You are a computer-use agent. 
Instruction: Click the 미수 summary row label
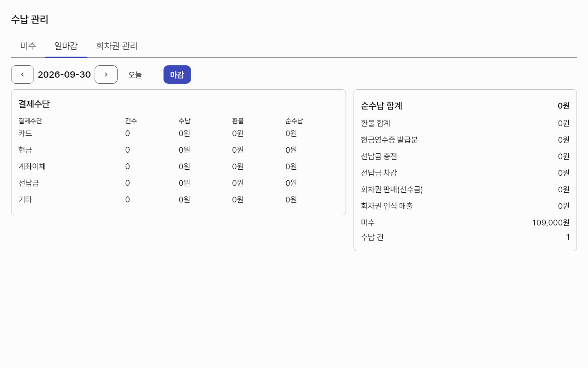368,223
